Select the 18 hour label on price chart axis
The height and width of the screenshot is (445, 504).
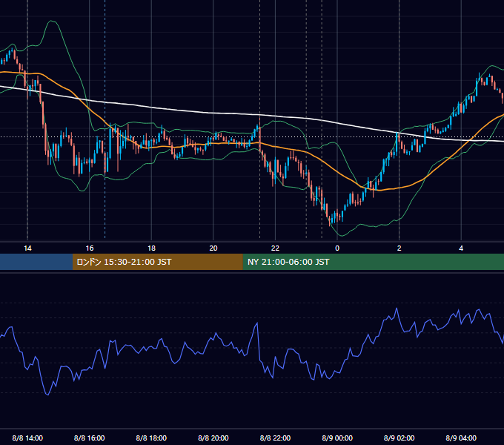point(151,248)
